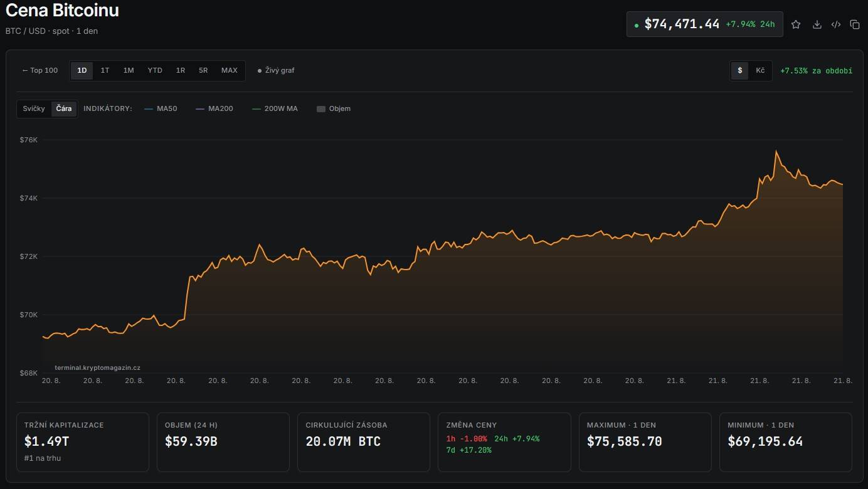The width and height of the screenshot is (868, 489).
Task: Toggle the MA200 indicator
Action: point(214,108)
